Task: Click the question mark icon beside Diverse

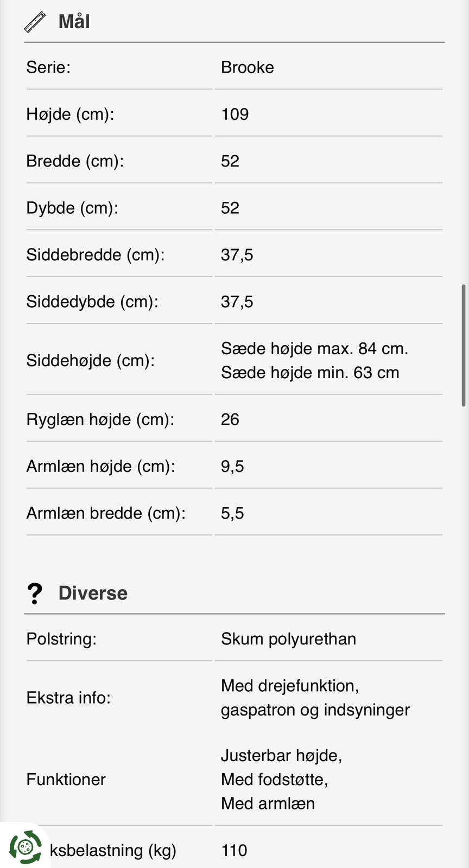Action: (x=35, y=593)
